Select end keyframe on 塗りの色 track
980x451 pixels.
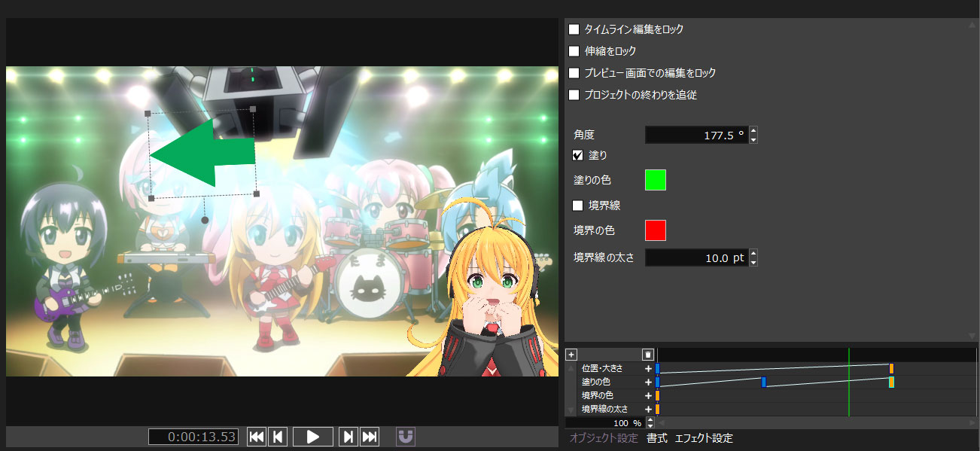tap(891, 382)
